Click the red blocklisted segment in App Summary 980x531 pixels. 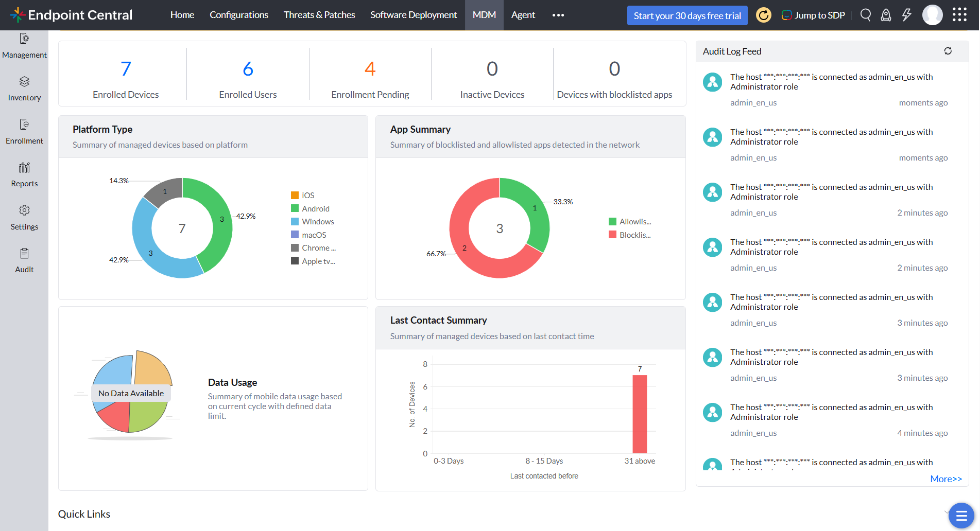[465, 248]
